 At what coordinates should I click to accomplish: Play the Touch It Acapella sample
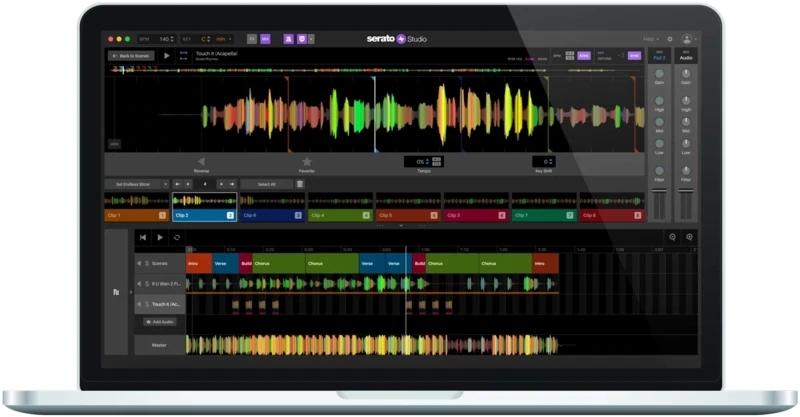click(x=166, y=56)
